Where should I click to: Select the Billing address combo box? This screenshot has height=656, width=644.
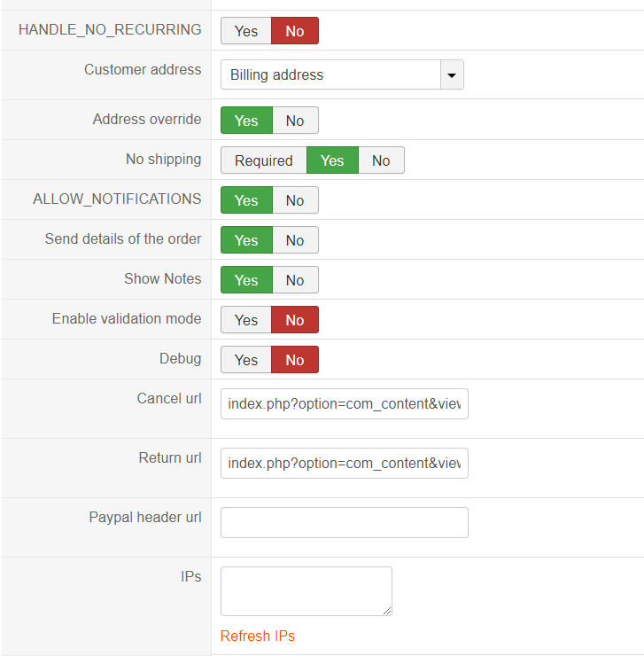click(330, 75)
